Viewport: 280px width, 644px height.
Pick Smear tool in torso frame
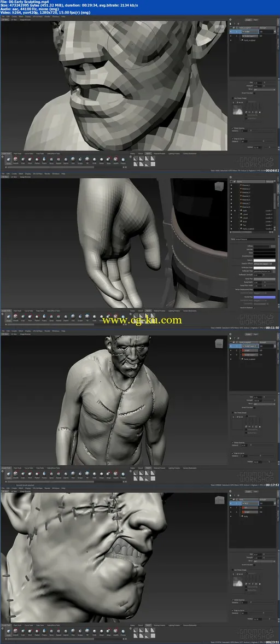click(x=102, y=475)
